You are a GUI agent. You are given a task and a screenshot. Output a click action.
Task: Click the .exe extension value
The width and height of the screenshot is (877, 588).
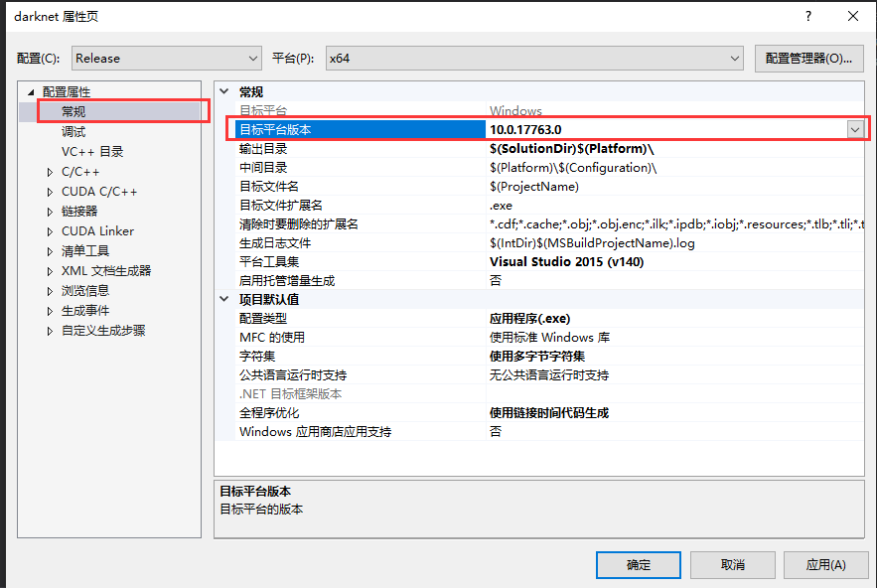click(x=501, y=206)
